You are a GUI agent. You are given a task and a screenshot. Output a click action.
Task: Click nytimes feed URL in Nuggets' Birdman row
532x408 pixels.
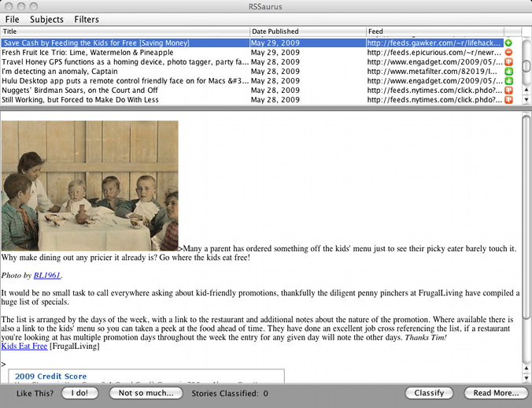click(x=435, y=91)
